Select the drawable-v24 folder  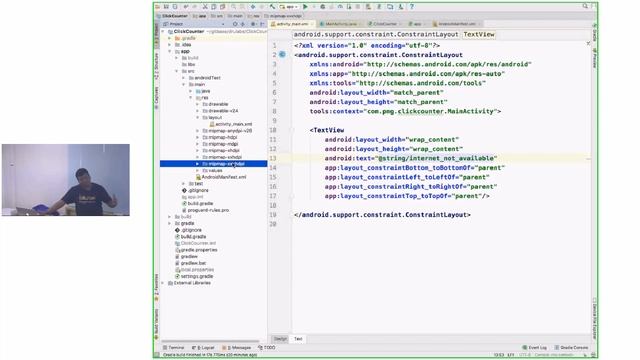(220, 111)
